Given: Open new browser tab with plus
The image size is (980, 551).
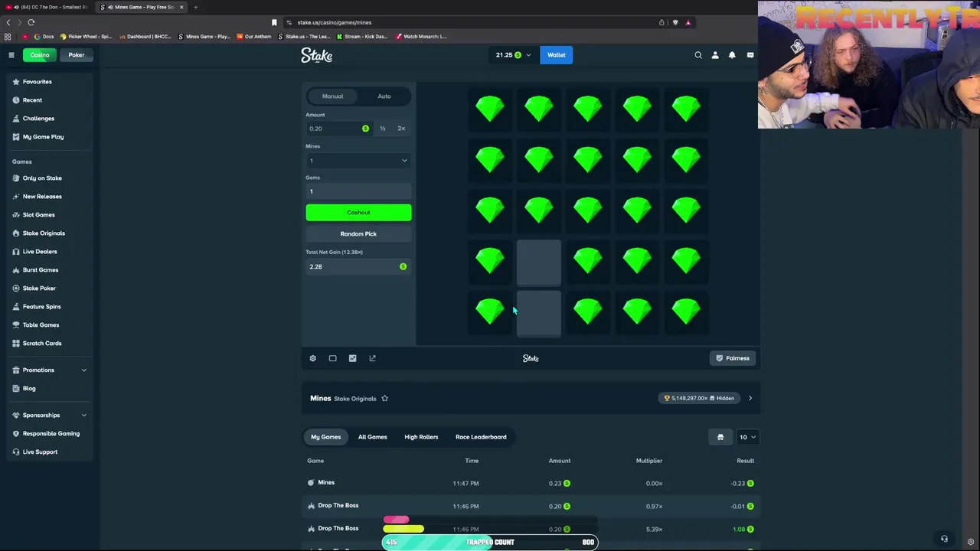Looking at the screenshot, I should point(195,7).
